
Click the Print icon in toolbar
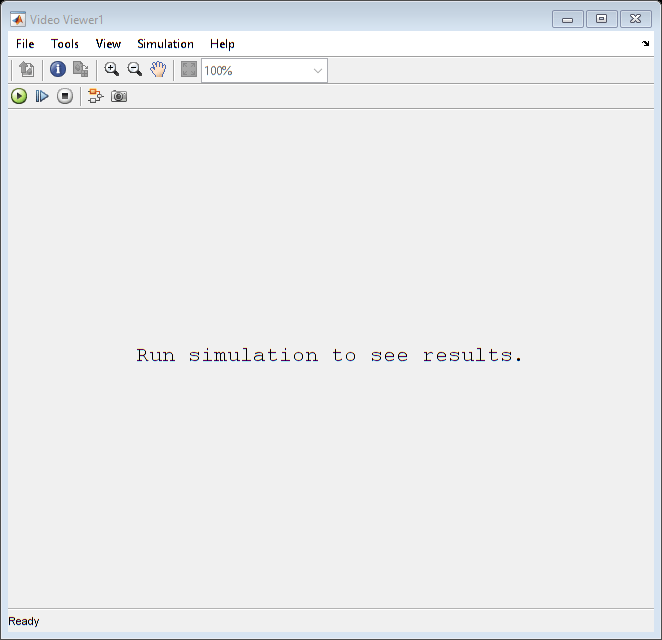click(27, 69)
